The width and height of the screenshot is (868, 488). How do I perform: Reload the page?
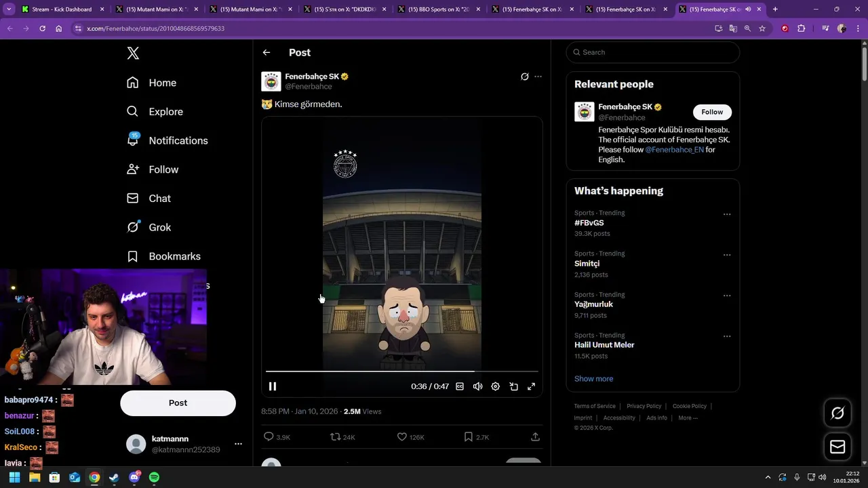click(x=42, y=28)
